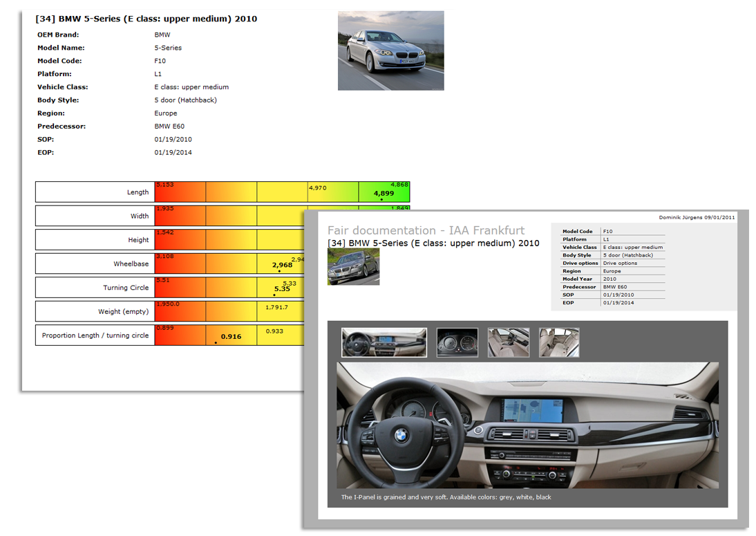
Task: Click the "Model Code:" label on the data sheet
Action: [x=60, y=61]
